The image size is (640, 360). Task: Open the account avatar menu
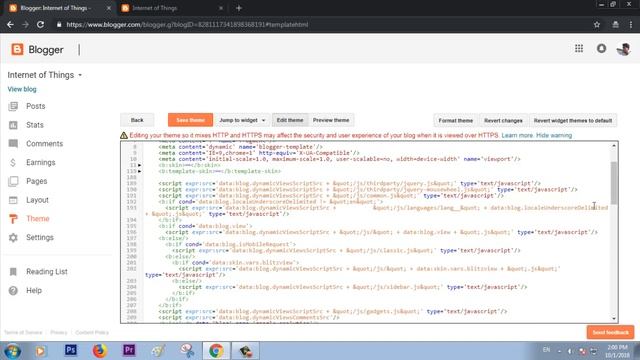pyautogui.click(x=623, y=49)
